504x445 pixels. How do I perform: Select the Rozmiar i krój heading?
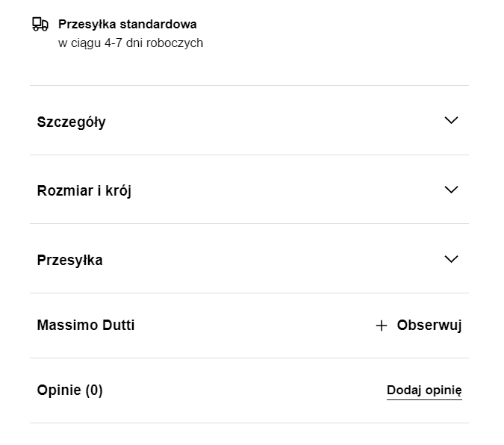(x=84, y=191)
